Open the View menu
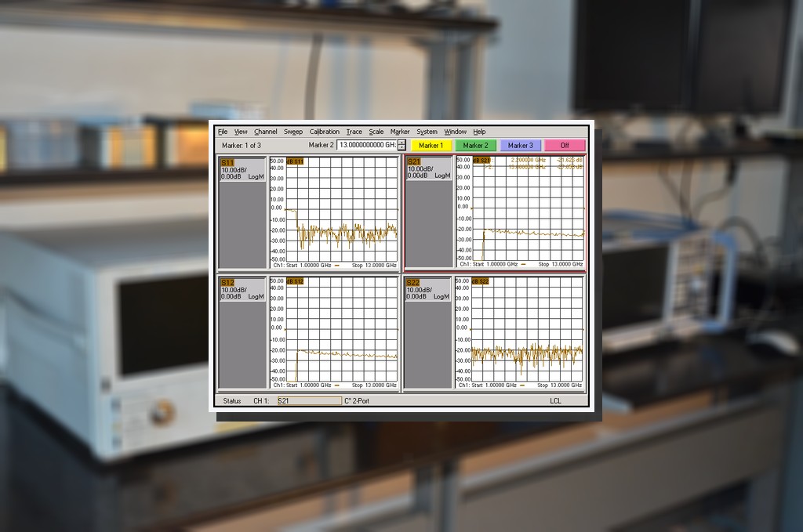The height and width of the screenshot is (532, 803). click(241, 132)
